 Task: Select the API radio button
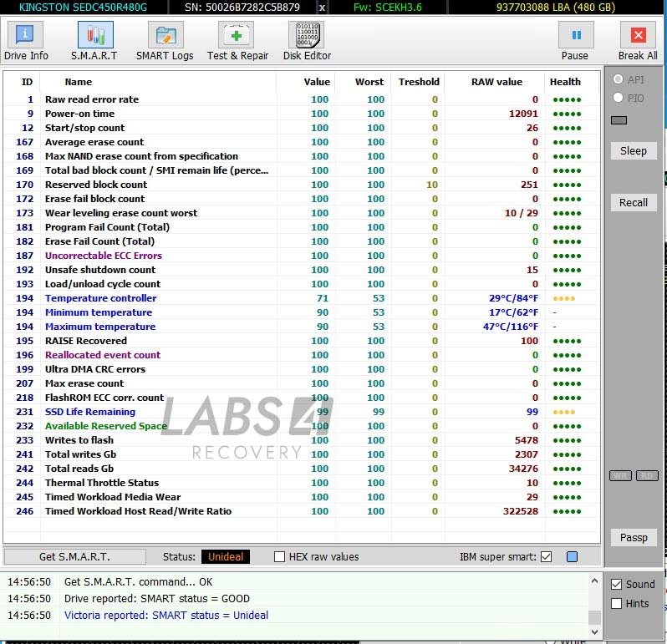pyautogui.click(x=618, y=79)
